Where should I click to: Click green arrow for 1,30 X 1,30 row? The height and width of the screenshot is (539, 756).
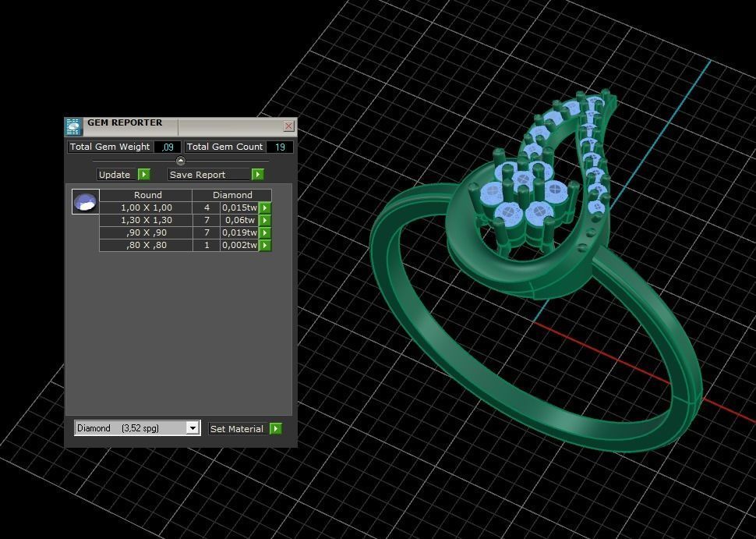[265, 221]
